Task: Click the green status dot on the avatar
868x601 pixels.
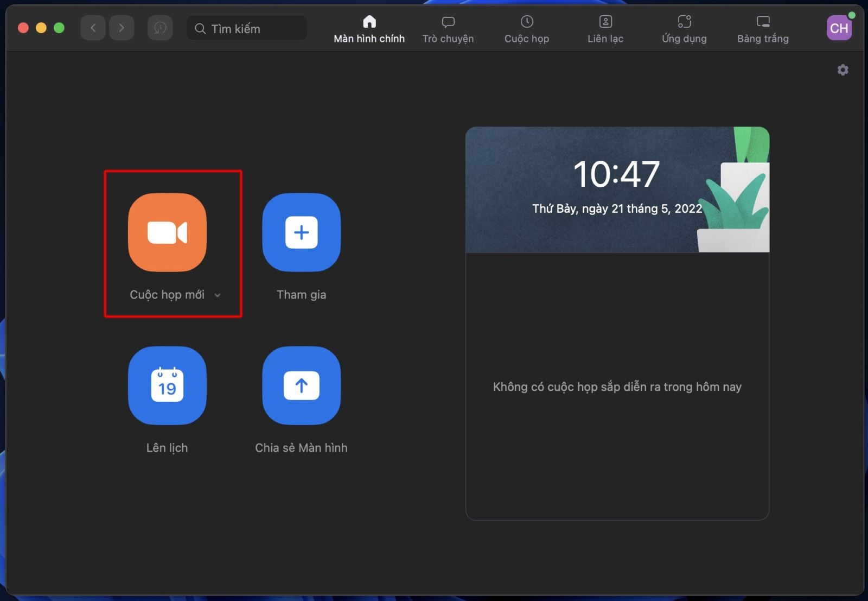Action: (x=853, y=16)
